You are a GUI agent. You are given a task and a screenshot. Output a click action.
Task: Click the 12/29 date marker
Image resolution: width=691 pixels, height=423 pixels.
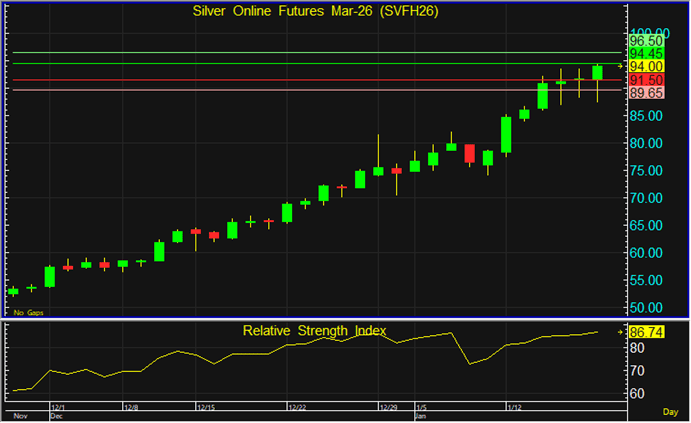389,408
